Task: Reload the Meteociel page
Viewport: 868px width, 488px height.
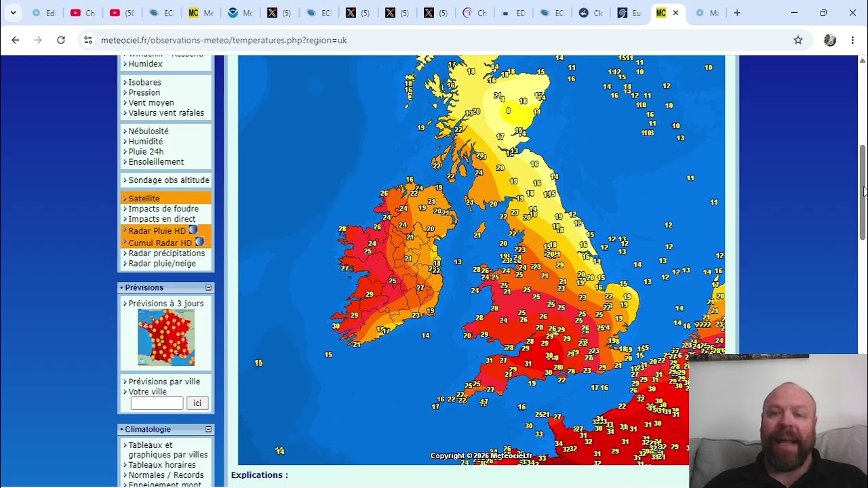Action: click(x=61, y=40)
